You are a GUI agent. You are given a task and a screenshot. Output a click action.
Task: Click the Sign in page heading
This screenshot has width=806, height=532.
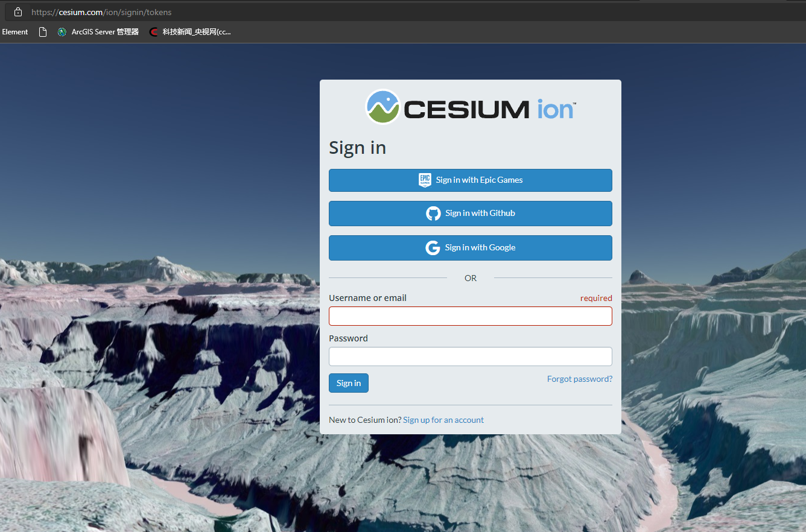click(357, 147)
